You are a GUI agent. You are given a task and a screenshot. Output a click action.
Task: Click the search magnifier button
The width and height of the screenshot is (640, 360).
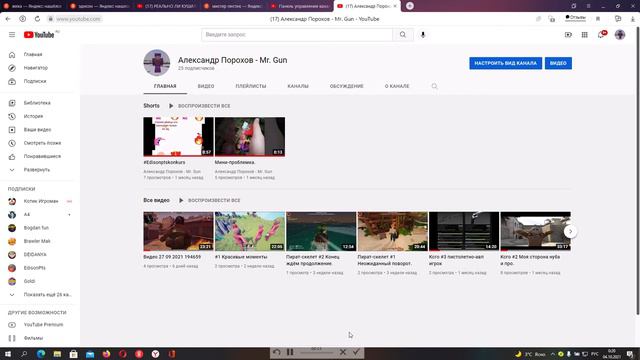(x=403, y=35)
